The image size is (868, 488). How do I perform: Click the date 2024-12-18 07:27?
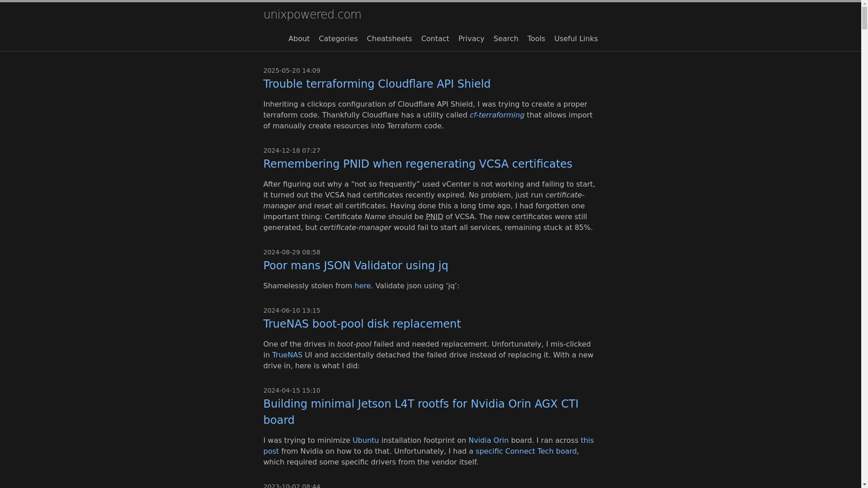coord(292,150)
